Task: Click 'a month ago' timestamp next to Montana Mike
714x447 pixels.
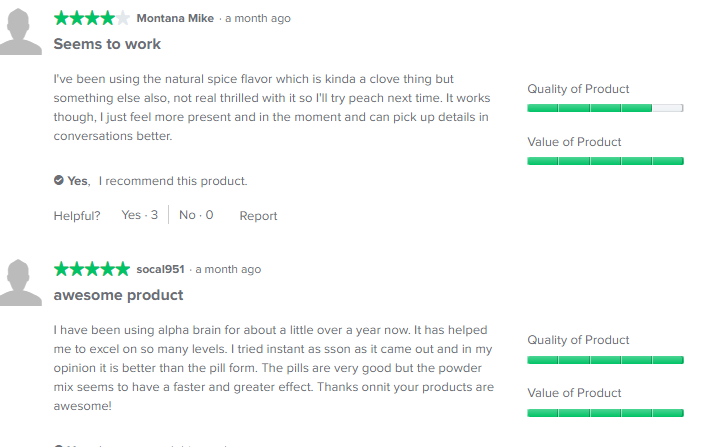Action: [258, 19]
